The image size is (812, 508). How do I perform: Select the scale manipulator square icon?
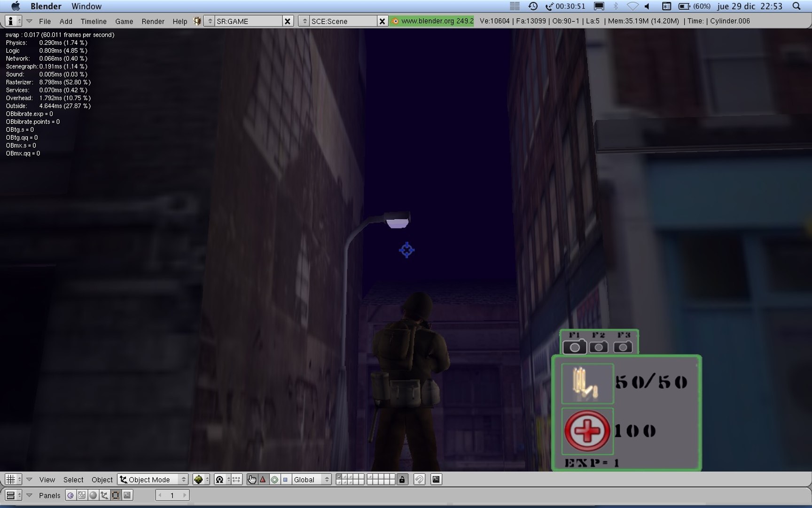click(285, 479)
